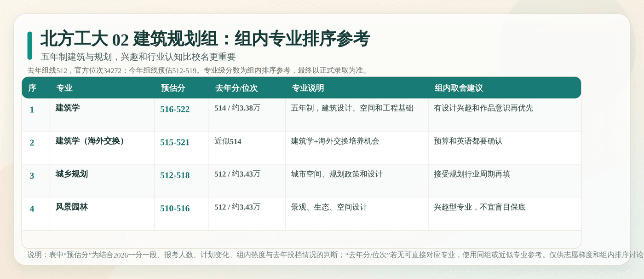Click the subtitle 五年制建筑与规划
The width and height of the screenshot is (644, 279).
tap(76, 57)
